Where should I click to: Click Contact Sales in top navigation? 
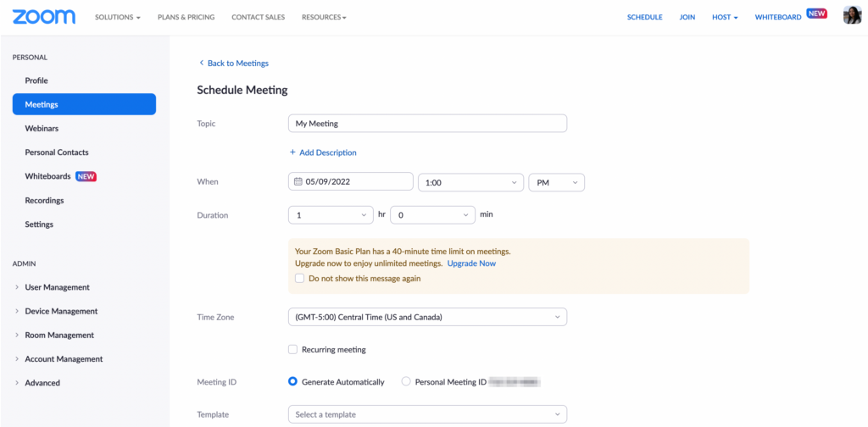258,17
